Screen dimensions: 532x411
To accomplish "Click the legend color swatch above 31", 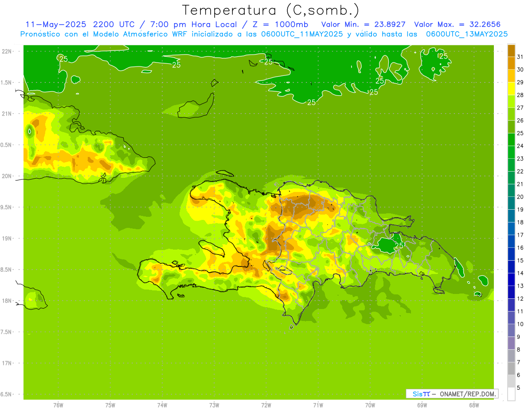I will tap(511, 51).
